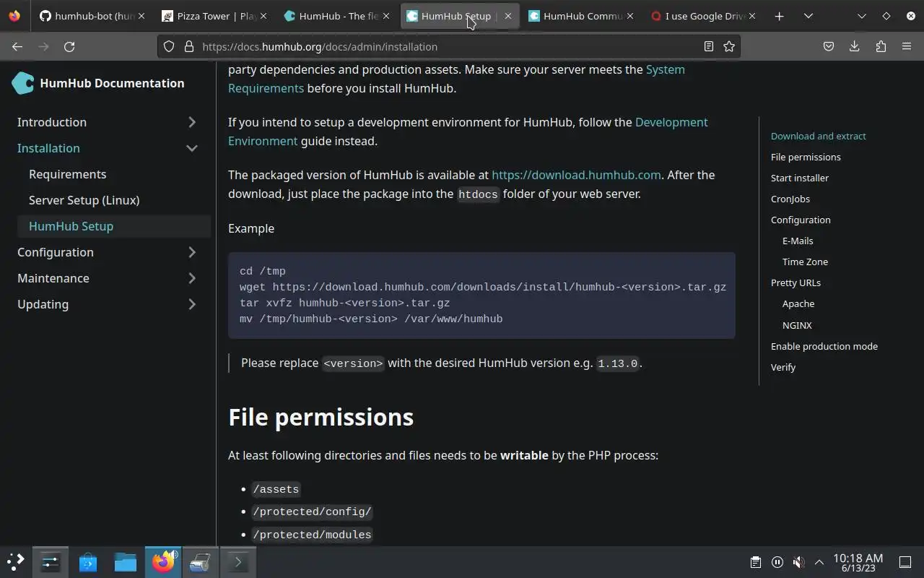Expand hidden system tray icons
924x578 pixels.
[x=819, y=562]
